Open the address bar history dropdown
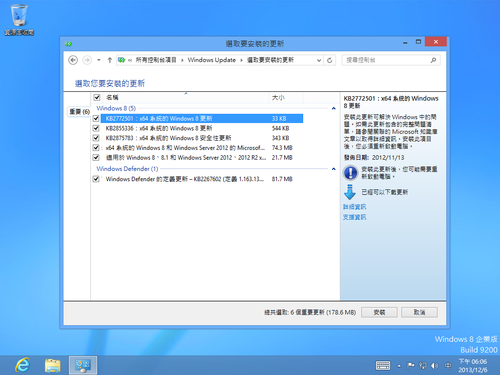 point(319,60)
